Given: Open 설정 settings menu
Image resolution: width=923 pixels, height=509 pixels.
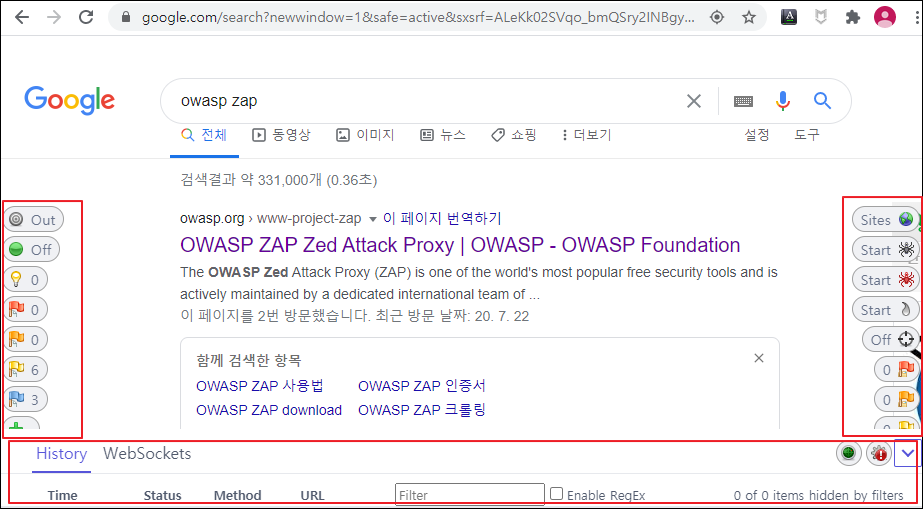Looking at the screenshot, I should [757, 135].
